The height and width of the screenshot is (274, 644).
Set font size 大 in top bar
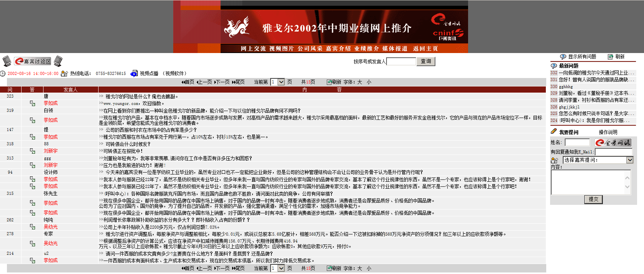360,82
